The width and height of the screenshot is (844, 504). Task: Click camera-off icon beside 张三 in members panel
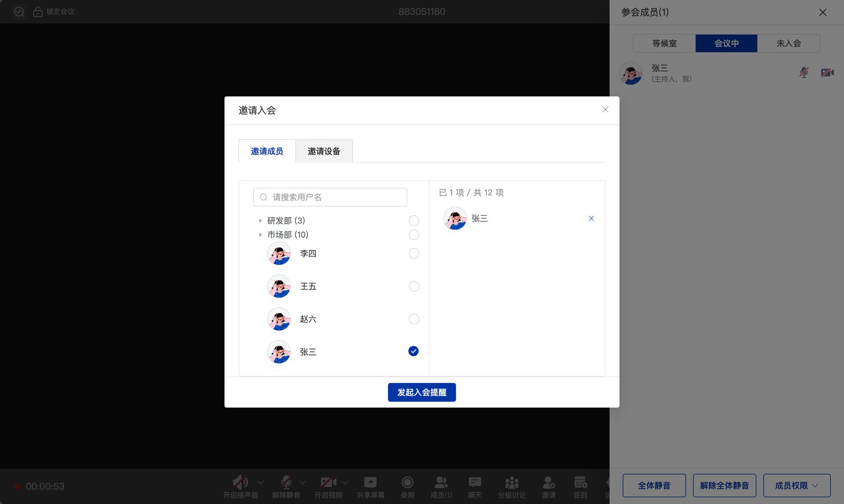pyautogui.click(x=827, y=72)
